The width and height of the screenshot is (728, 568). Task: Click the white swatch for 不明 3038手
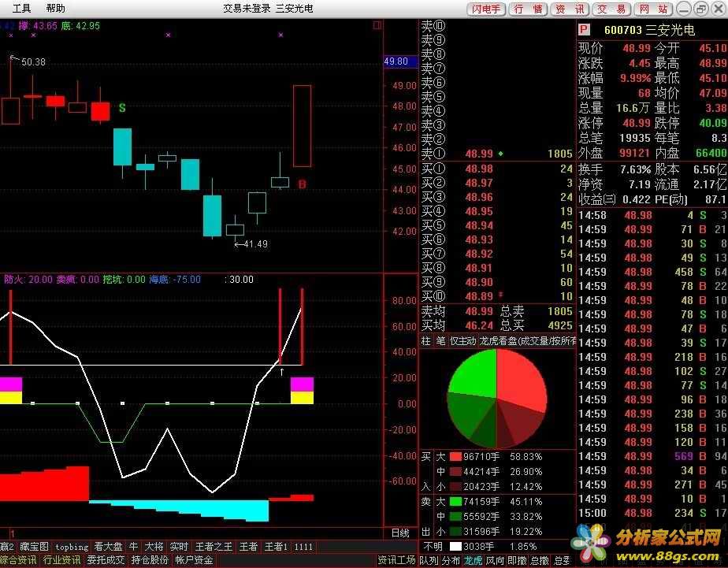(456, 547)
